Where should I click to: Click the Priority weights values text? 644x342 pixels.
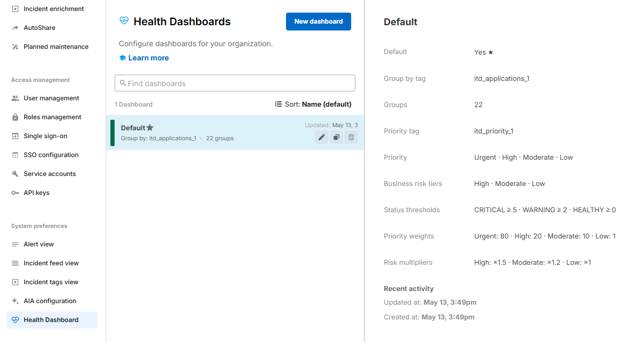(x=545, y=236)
